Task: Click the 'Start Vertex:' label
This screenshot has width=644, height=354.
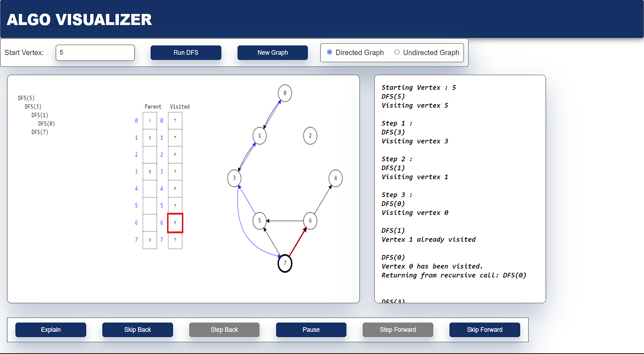Action: pyautogui.click(x=24, y=53)
